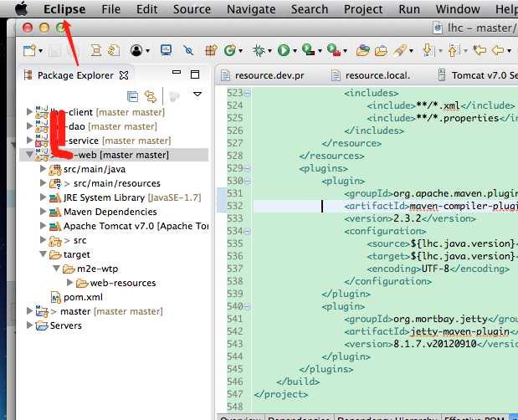Click the Search flashlight icon
This screenshot has width=518, height=420.
400,50
